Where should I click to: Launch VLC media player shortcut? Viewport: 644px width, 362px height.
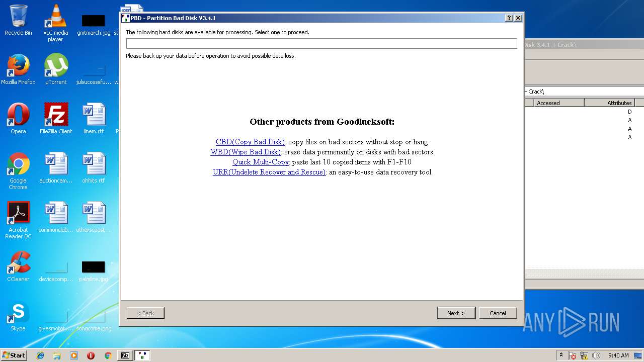tap(55, 23)
